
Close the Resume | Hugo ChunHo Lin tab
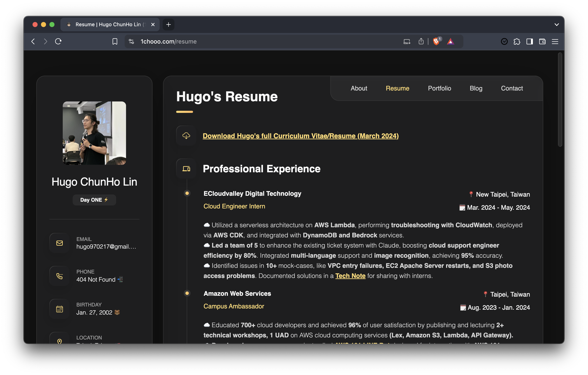153,25
